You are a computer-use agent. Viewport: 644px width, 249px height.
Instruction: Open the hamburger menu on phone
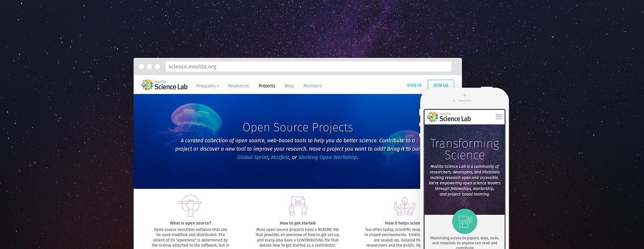tap(499, 116)
